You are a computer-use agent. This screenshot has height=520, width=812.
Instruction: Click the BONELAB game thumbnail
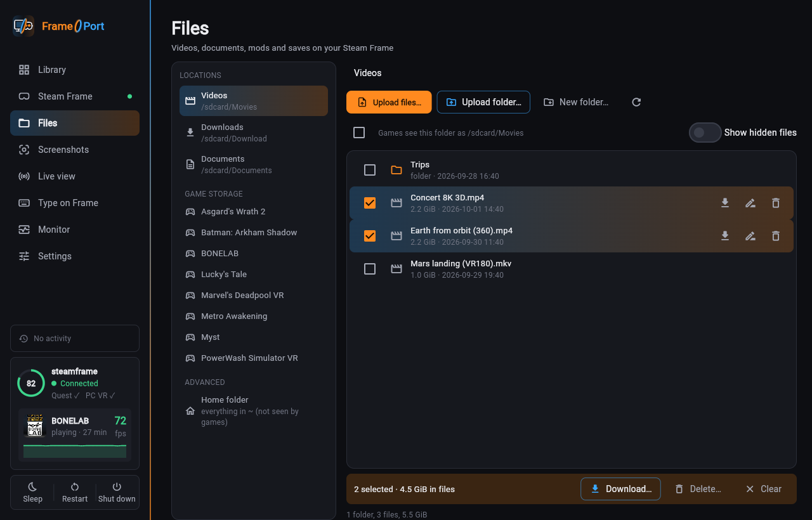(35, 426)
